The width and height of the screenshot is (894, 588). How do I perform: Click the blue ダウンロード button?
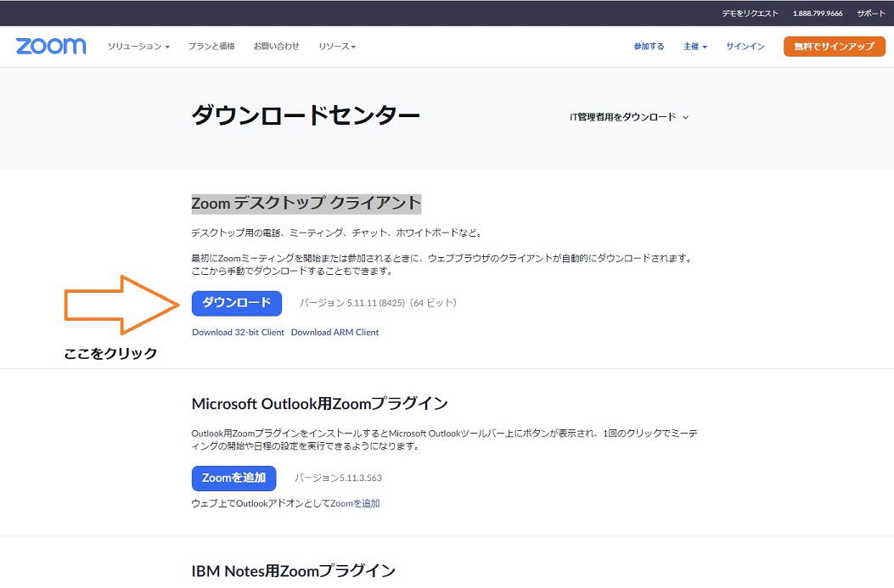(237, 303)
